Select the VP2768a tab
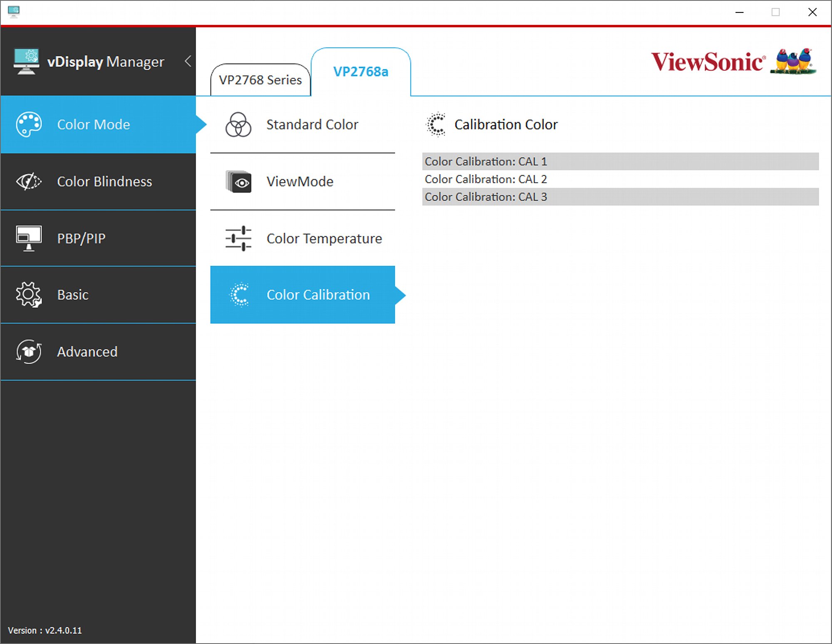Image resolution: width=832 pixels, height=644 pixels. click(361, 72)
